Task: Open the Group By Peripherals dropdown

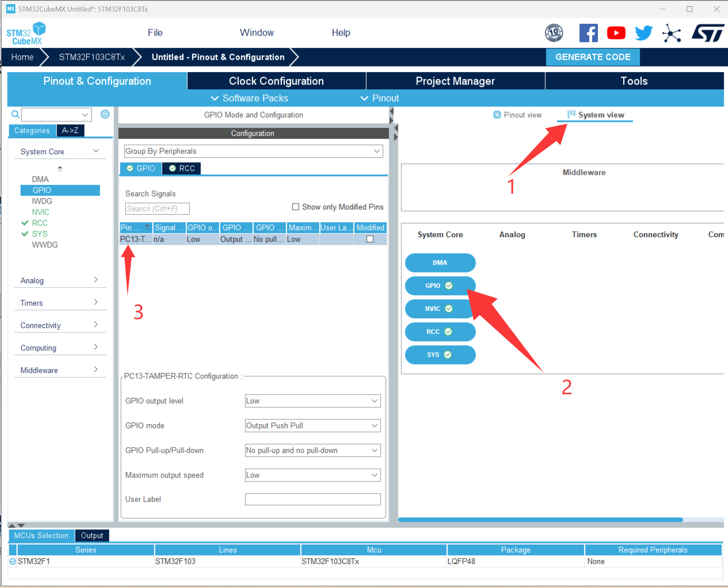Action: (x=253, y=151)
